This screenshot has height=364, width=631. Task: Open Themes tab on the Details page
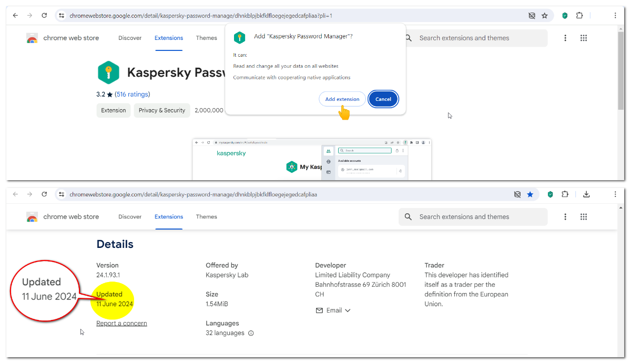tap(206, 216)
